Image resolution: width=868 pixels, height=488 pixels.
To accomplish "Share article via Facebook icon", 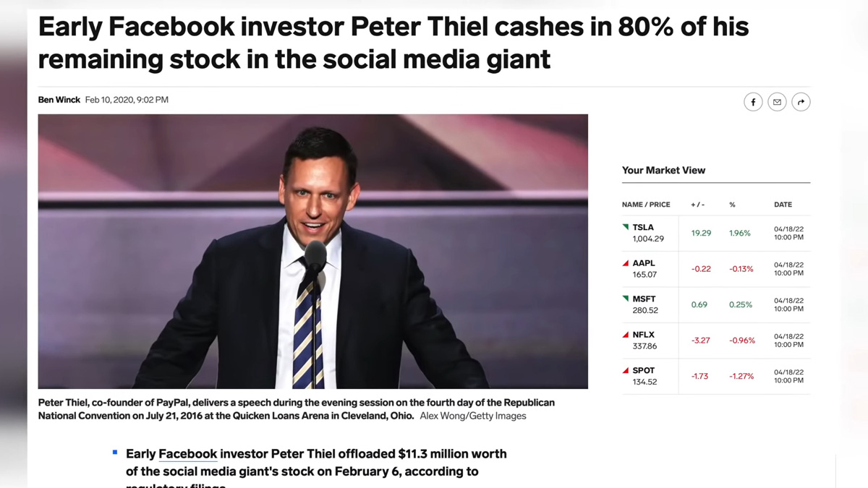I will (x=753, y=102).
